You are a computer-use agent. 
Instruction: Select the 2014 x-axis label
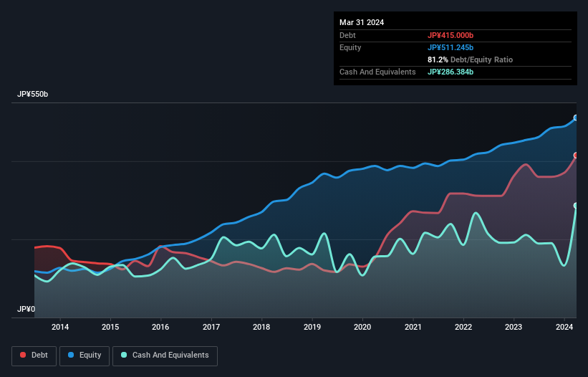click(60, 328)
